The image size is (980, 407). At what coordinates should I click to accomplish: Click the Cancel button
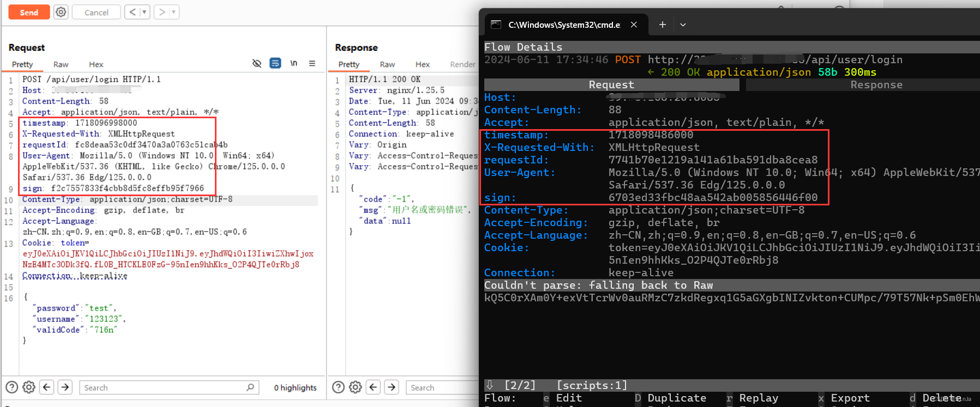point(97,12)
